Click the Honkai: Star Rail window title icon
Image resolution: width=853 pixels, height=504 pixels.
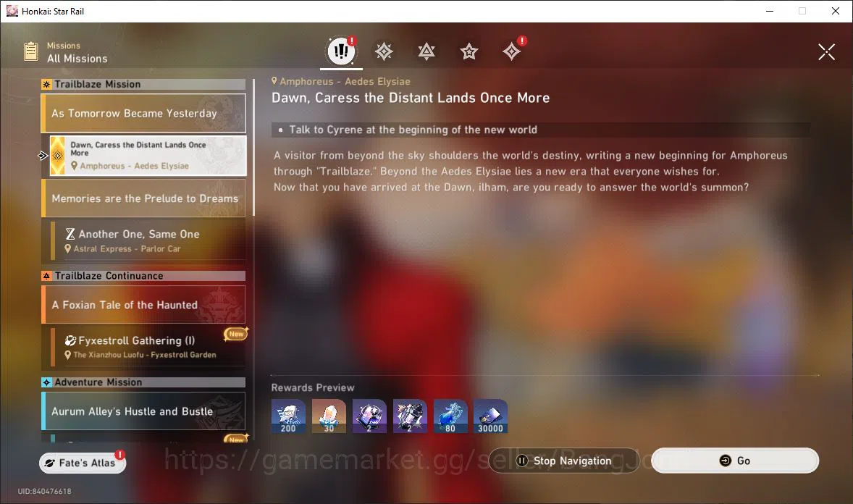12,11
